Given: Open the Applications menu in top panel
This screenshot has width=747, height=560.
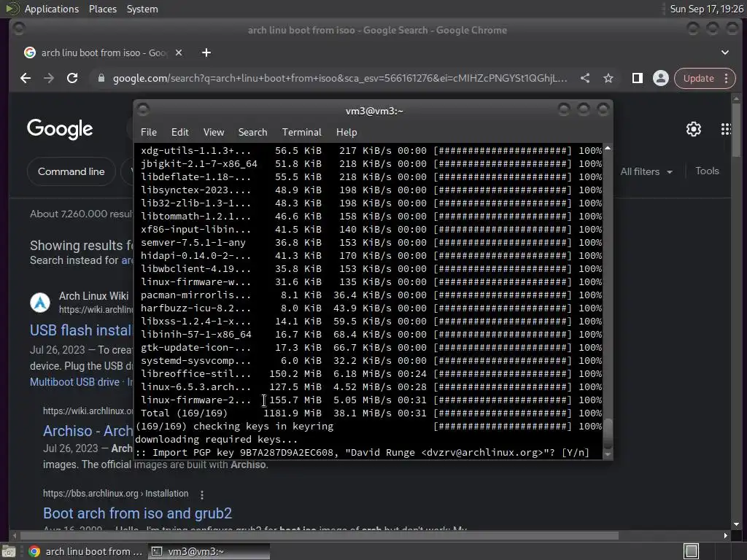Looking at the screenshot, I should click(x=52, y=9).
